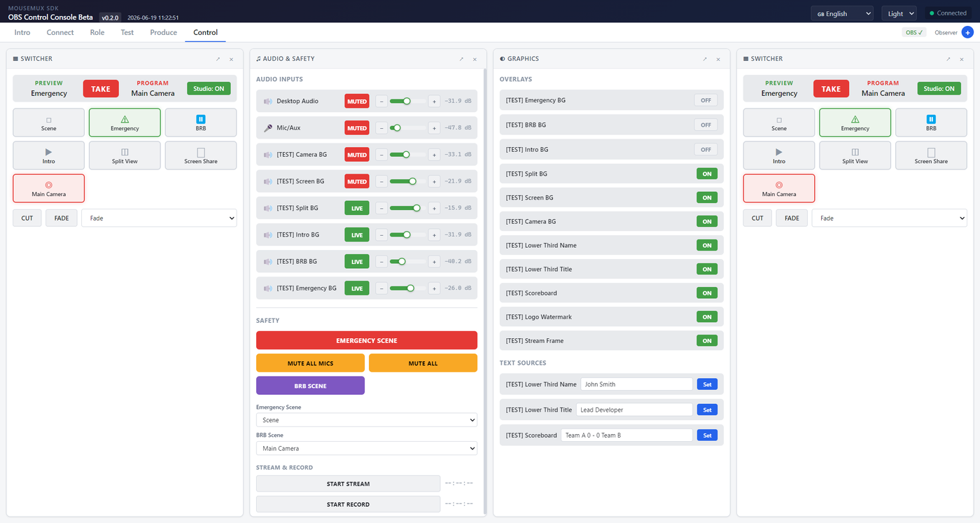Screen dimensions: 980x523
Task: Select Scene tile in left Switcher
Action: (x=48, y=123)
